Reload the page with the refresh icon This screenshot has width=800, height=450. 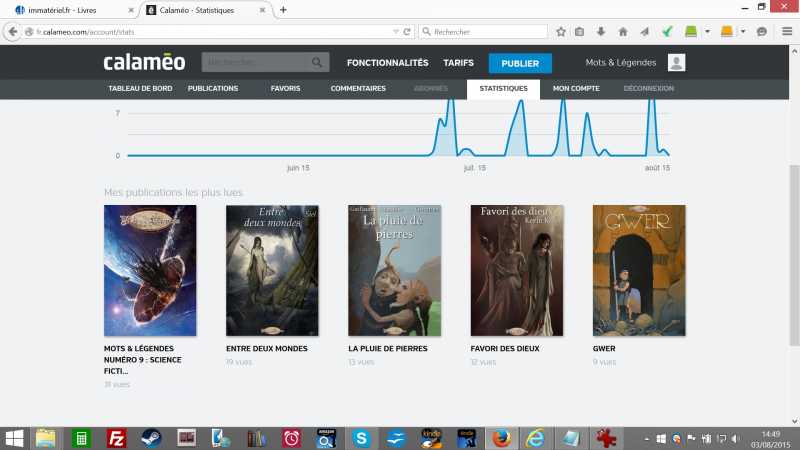coord(407,31)
